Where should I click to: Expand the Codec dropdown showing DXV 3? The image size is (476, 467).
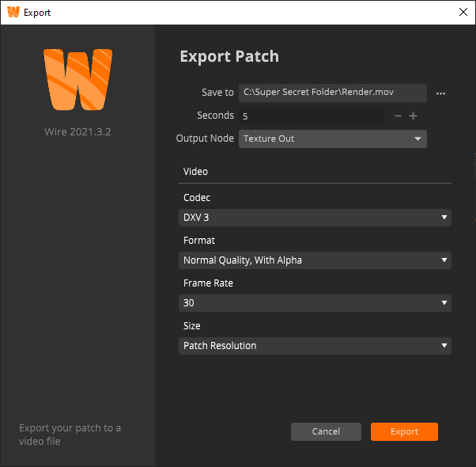click(x=315, y=218)
